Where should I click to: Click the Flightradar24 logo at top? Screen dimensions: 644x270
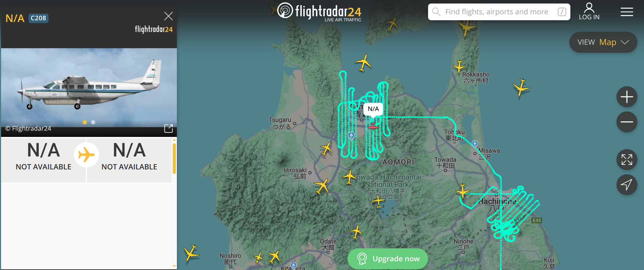(319, 12)
